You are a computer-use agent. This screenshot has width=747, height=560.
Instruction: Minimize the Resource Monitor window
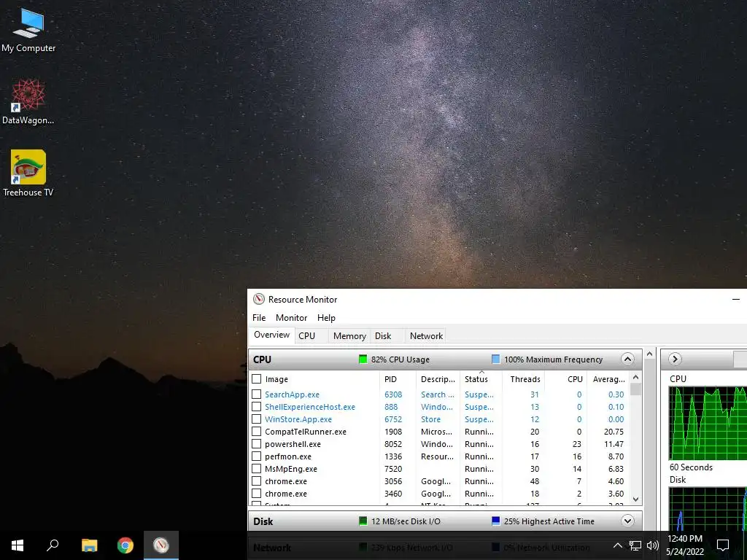[x=735, y=299]
